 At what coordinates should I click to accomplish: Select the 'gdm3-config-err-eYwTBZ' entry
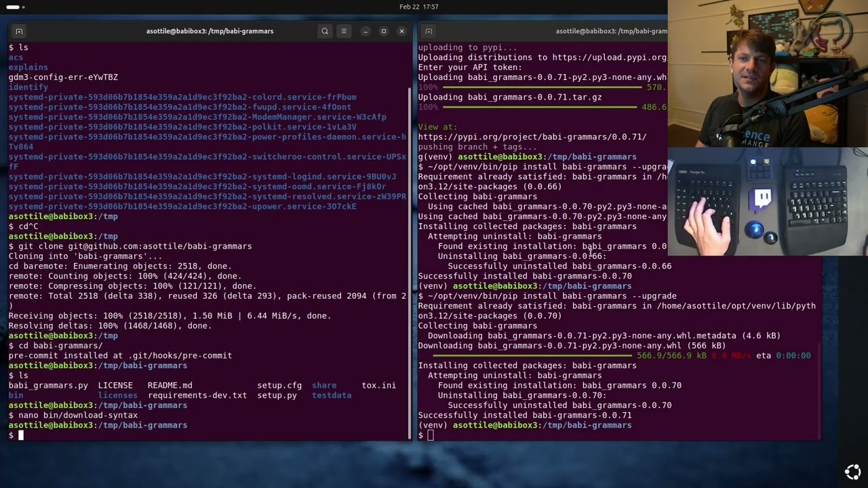click(x=63, y=77)
